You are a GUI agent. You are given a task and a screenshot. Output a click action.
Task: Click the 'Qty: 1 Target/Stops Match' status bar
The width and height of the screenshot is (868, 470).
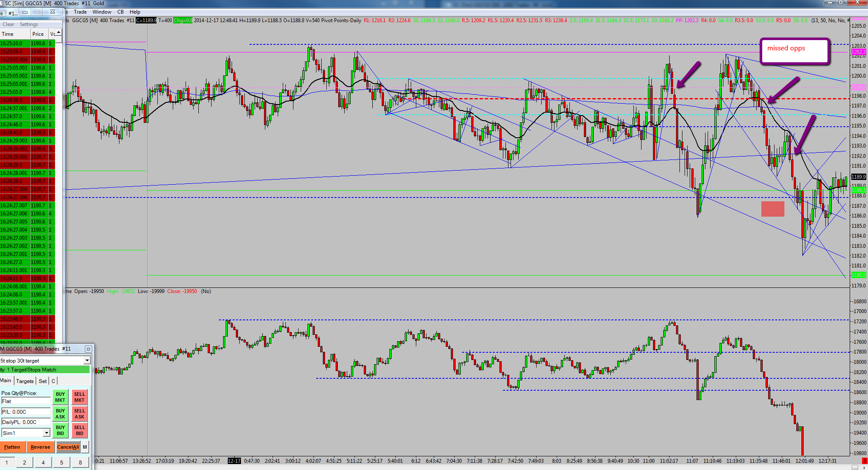point(45,370)
